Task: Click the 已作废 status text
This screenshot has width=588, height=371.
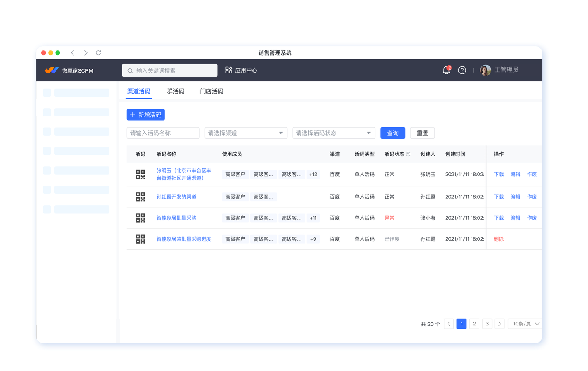Action: (392, 239)
